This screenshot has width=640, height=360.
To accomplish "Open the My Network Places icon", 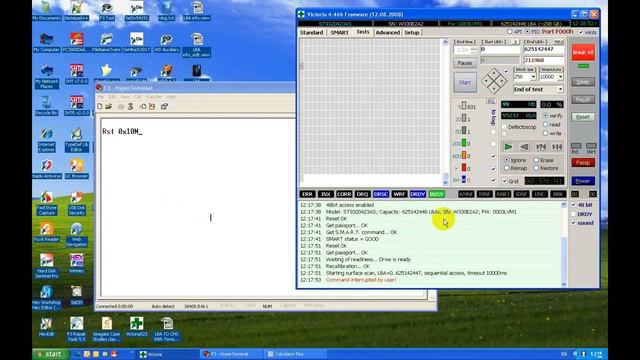I will 47,76.
